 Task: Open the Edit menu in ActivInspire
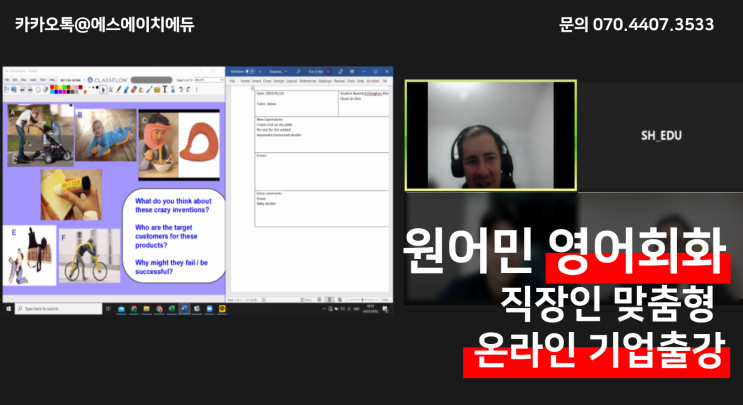tap(15, 80)
